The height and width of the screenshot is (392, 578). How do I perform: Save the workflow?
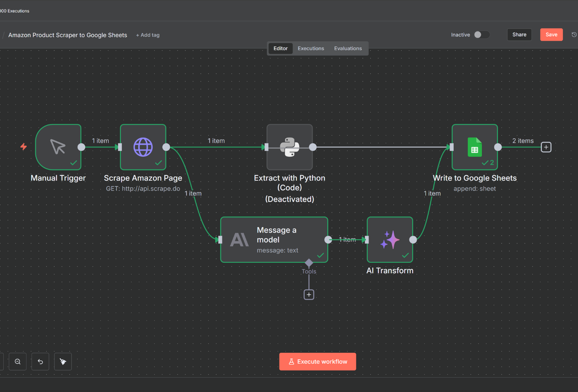[551, 35]
